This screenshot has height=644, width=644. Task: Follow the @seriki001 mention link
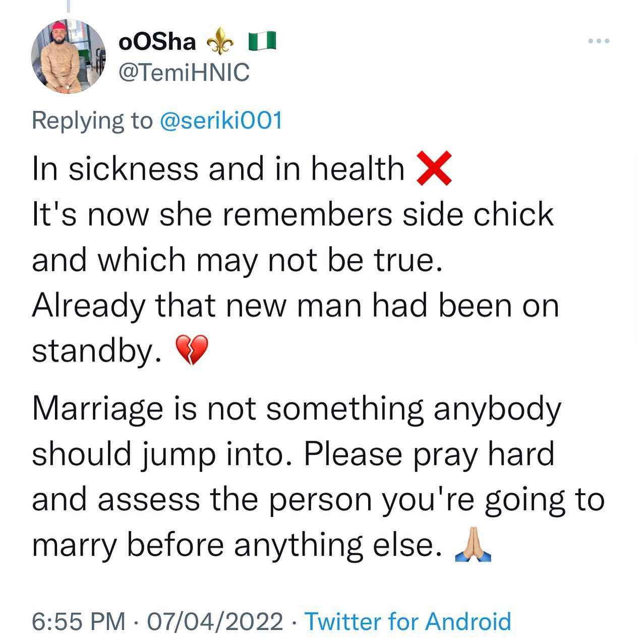tap(220, 121)
